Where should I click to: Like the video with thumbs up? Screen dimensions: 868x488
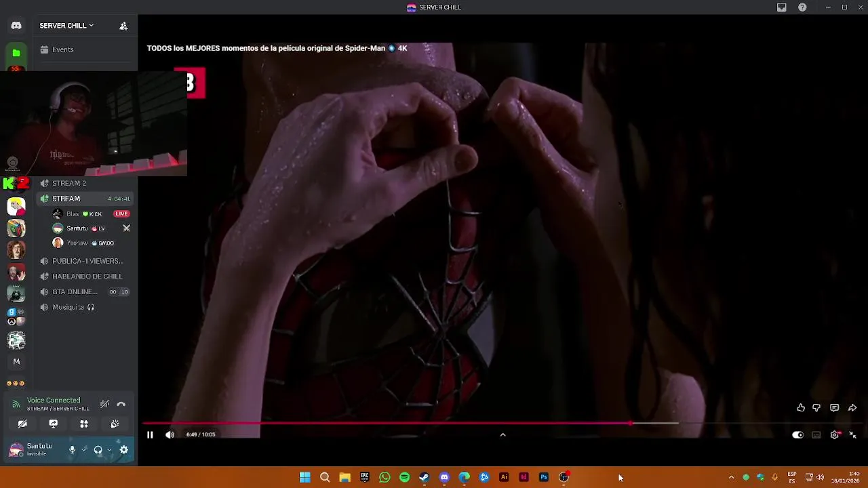point(801,408)
